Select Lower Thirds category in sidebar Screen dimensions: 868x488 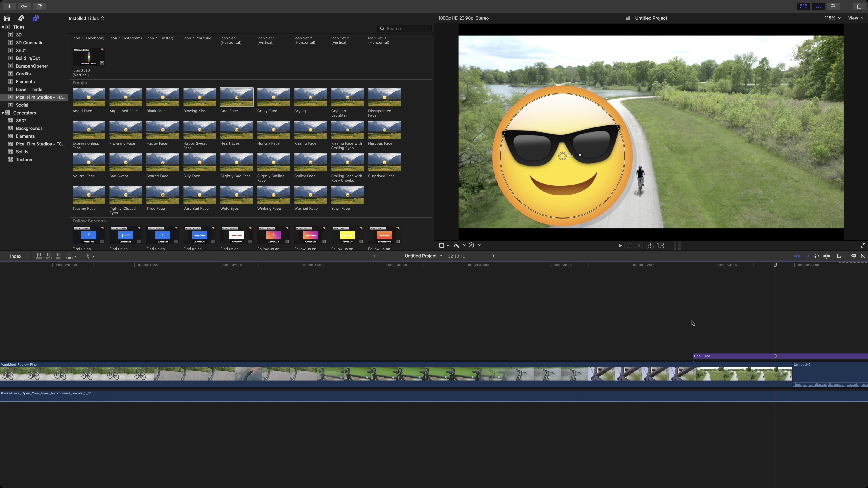(29, 89)
